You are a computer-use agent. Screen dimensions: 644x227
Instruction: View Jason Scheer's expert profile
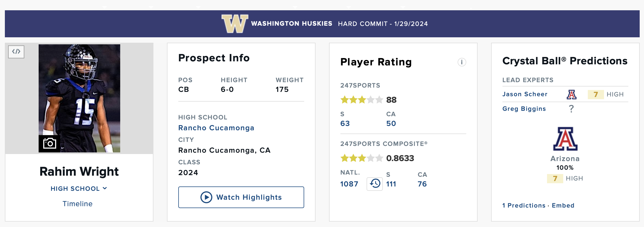(x=525, y=94)
